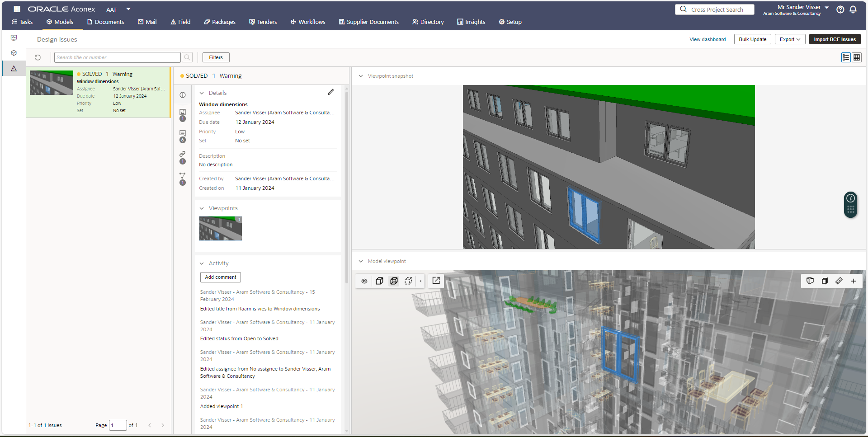
Task: Activate the marquee selection tool on the model
Action: [408, 281]
